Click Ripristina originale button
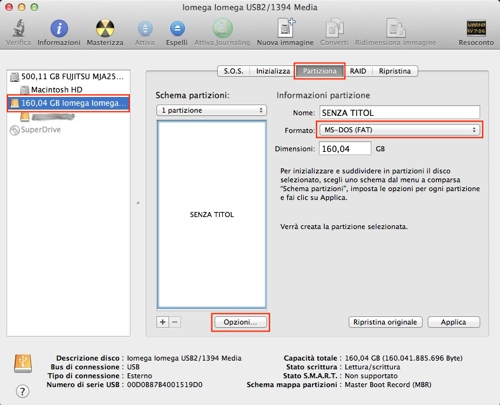Viewport: 500px width, 405px height. click(385, 322)
